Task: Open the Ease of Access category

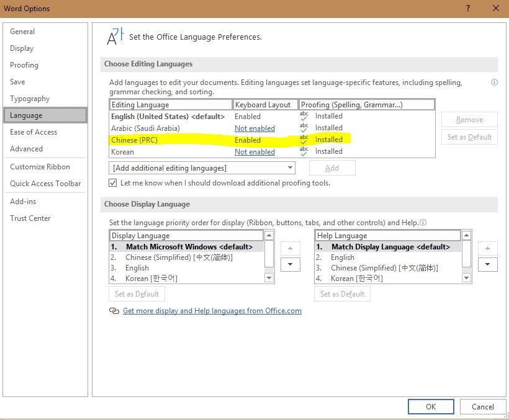Action: point(45,132)
